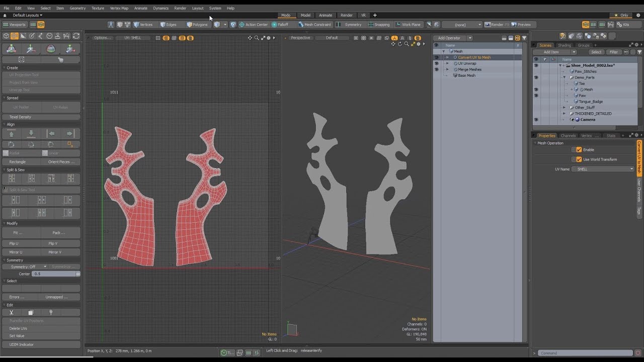Toggle the Use World Transform checkbox

pyautogui.click(x=579, y=159)
